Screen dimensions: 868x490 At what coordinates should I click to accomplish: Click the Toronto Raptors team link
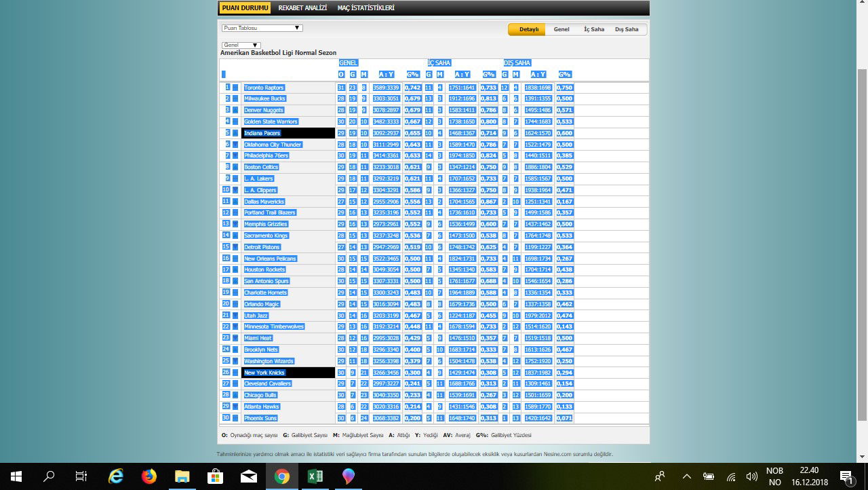[x=264, y=88]
